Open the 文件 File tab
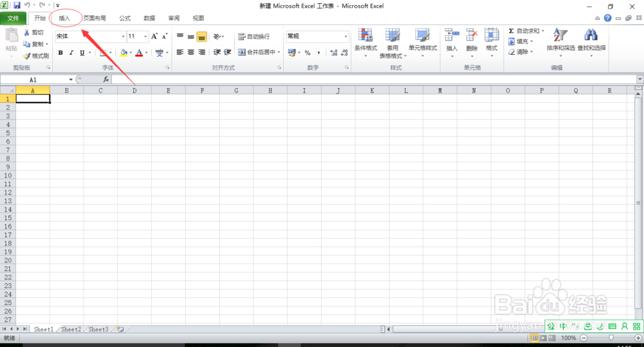 [13, 18]
